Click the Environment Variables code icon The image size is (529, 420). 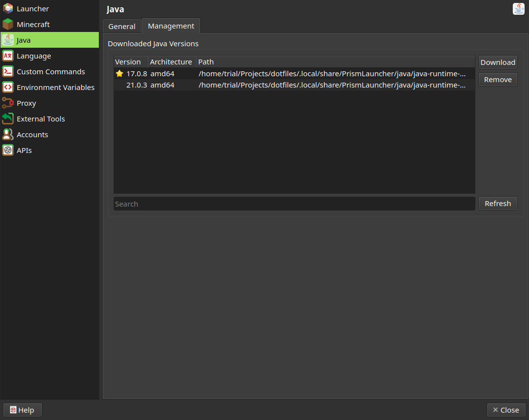pos(8,87)
